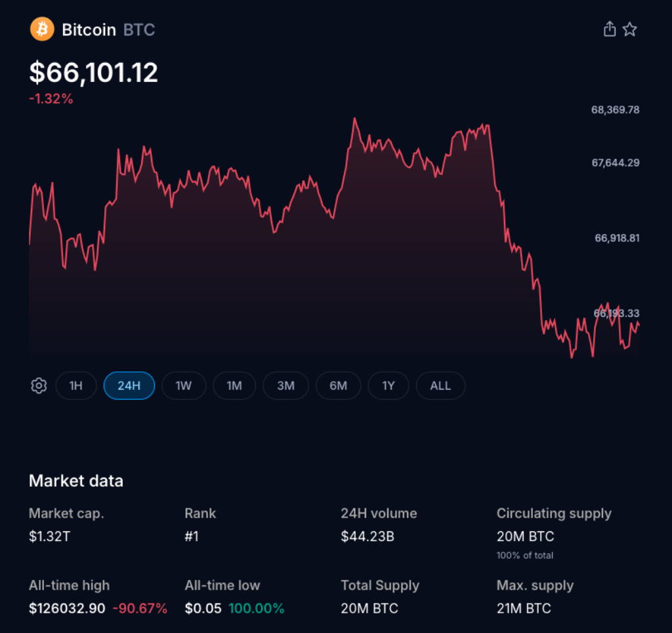The image size is (672, 633).
Task: Click the Max. supply 21M BTC value
Action: [524, 608]
